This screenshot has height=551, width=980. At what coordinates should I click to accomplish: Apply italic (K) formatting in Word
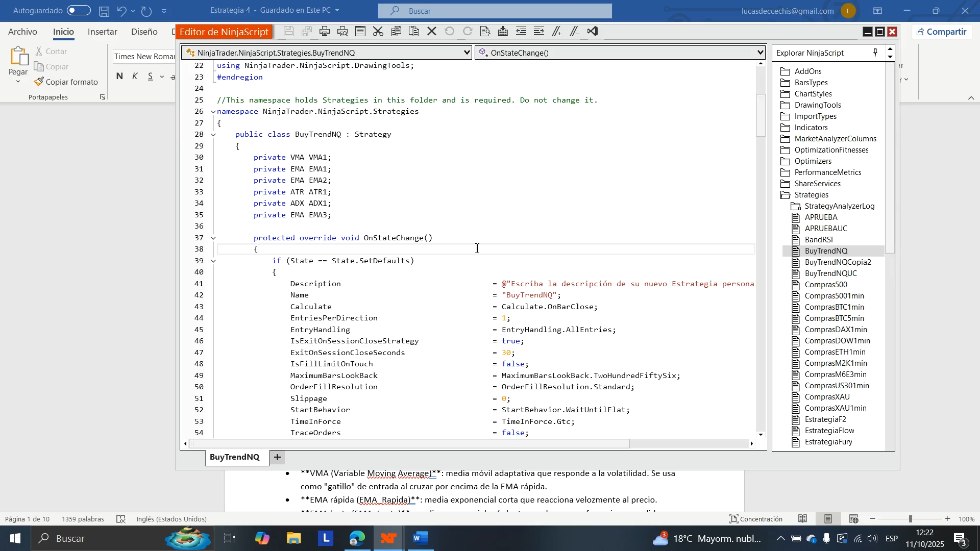pos(135,77)
